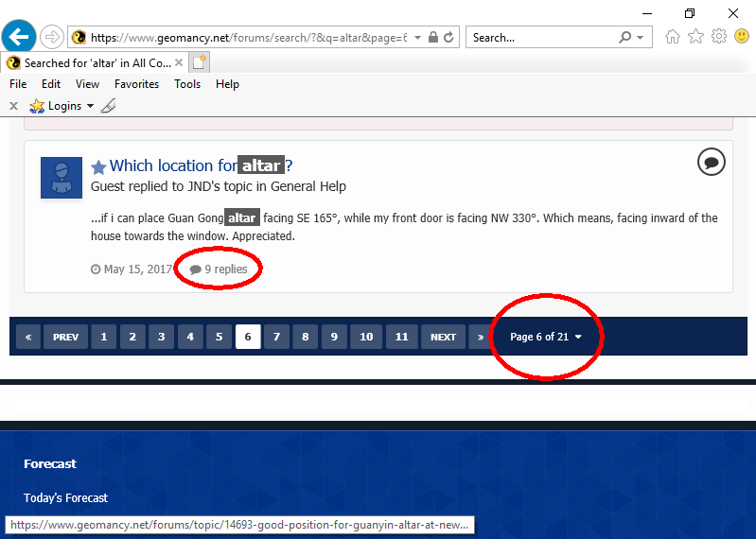This screenshot has height=539, width=756.
Task: Expand the Logins dropdown in favorites bar
Action: (90, 106)
